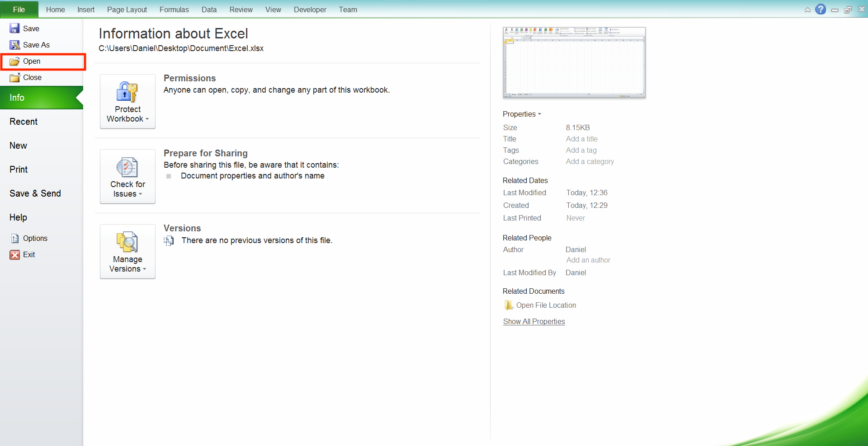Click Add a category field
Screen dimensions: 868x446
(x=590, y=161)
